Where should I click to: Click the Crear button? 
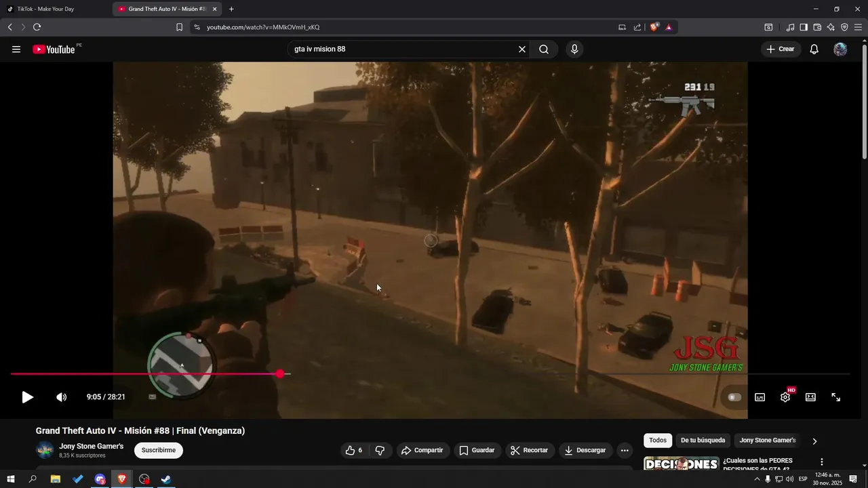click(x=781, y=49)
